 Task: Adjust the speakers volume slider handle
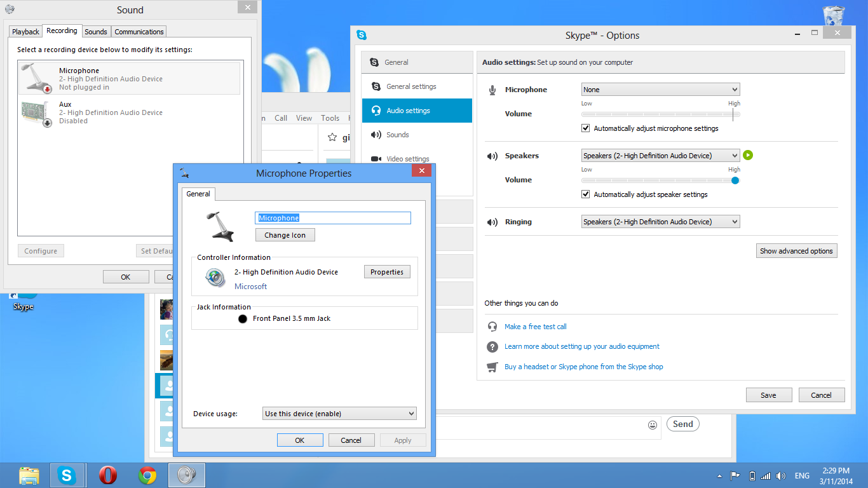click(x=735, y=180)
